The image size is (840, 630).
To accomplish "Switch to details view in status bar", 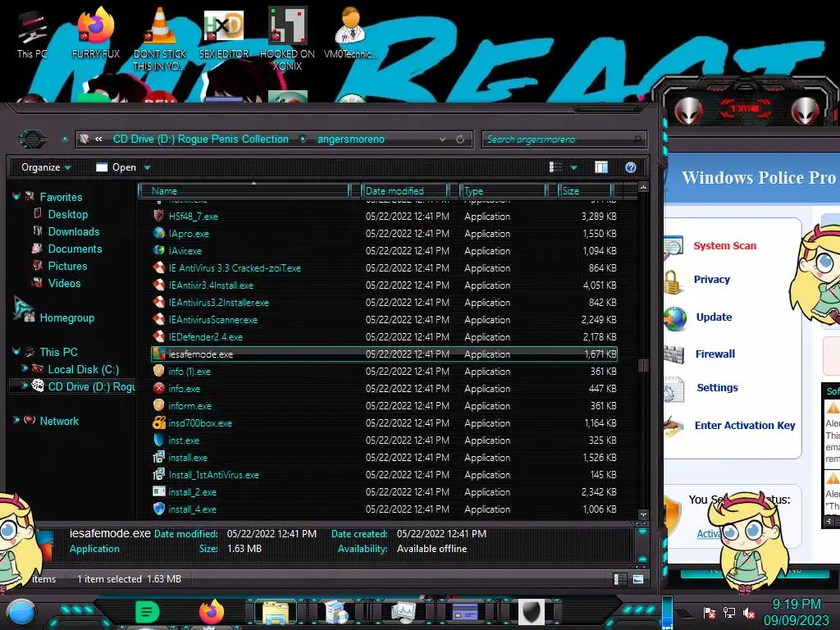I will (x=619, y=579).
